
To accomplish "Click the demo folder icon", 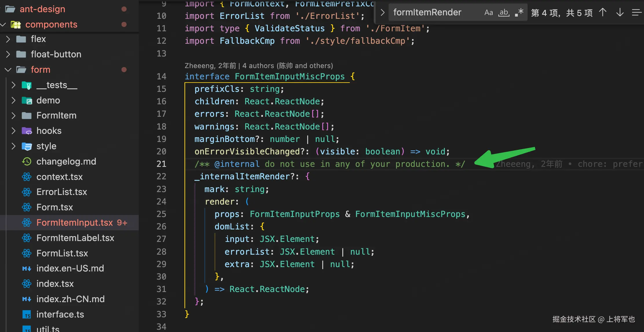I will click(27, 100).
